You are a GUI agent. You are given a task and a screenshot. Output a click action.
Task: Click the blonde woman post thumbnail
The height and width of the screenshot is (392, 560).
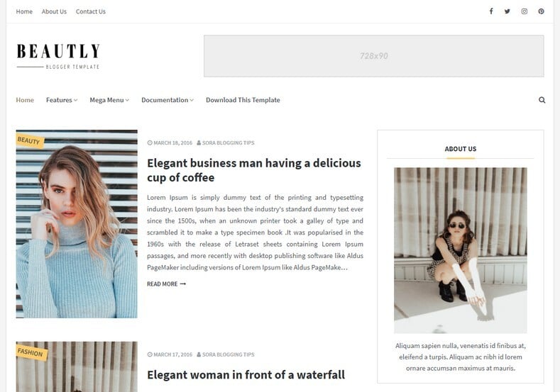click(77, 223)
